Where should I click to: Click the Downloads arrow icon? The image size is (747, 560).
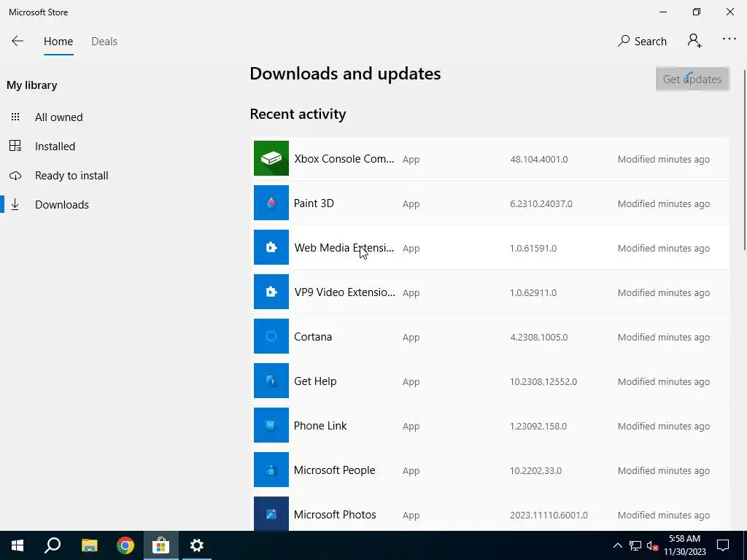[15, 205]
